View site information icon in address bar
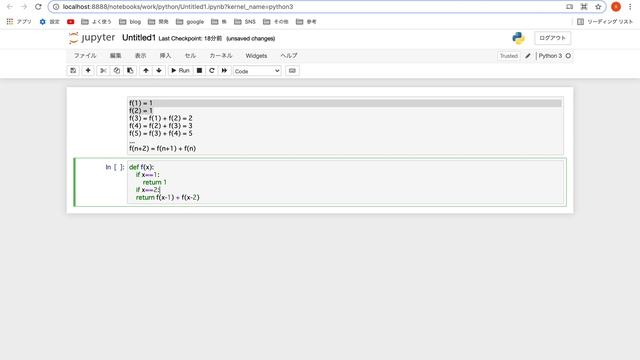The height and width of the screenshot is (360, 640). 56,7
